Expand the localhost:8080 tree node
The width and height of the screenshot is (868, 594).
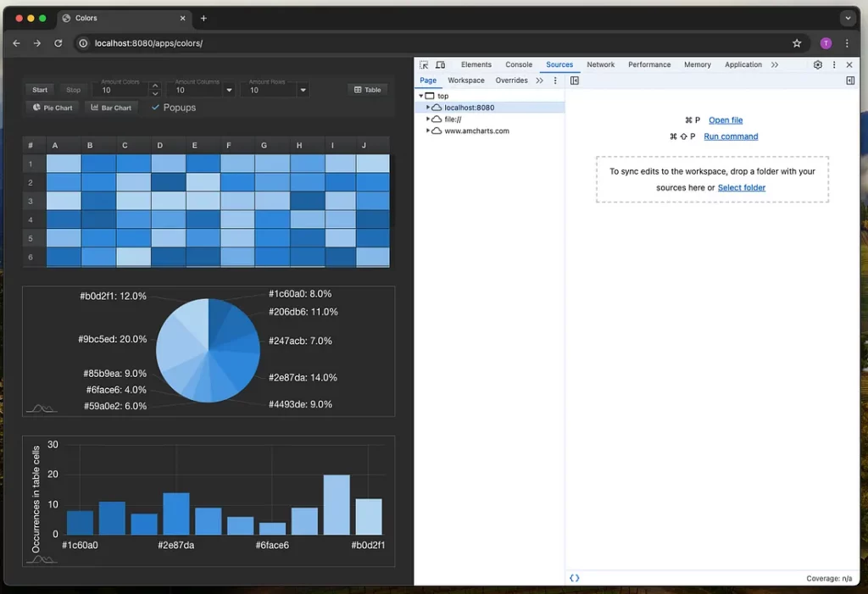(x=428, y=108)
